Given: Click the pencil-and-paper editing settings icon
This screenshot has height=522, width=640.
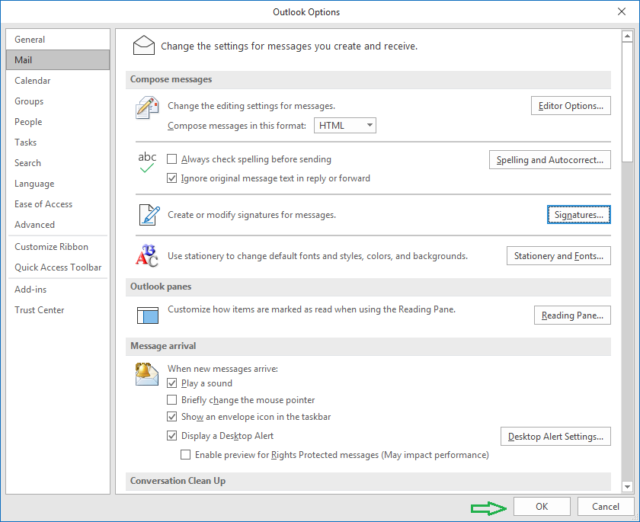Looking at the screenshot, I should pyautogui.click(x=147, y=110).
